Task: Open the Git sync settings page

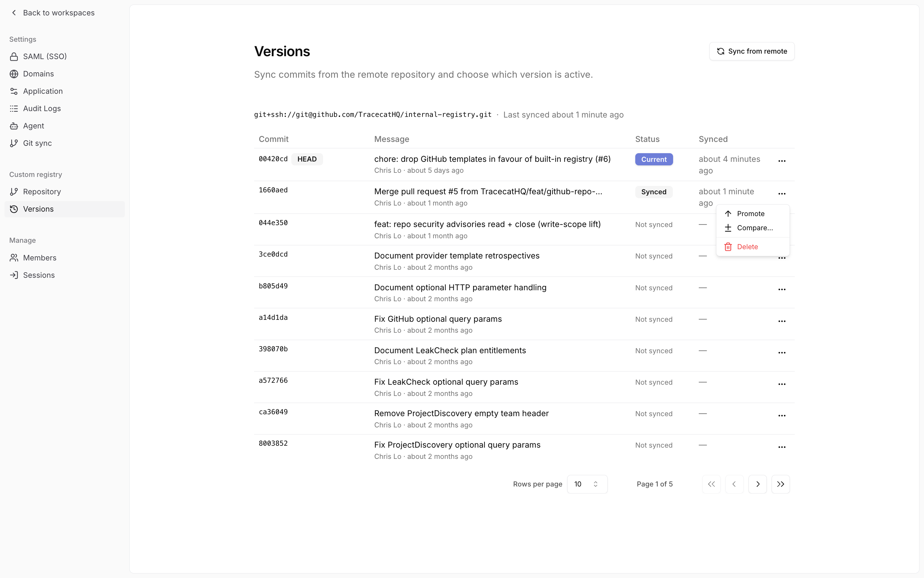Action: pos(64,143)
